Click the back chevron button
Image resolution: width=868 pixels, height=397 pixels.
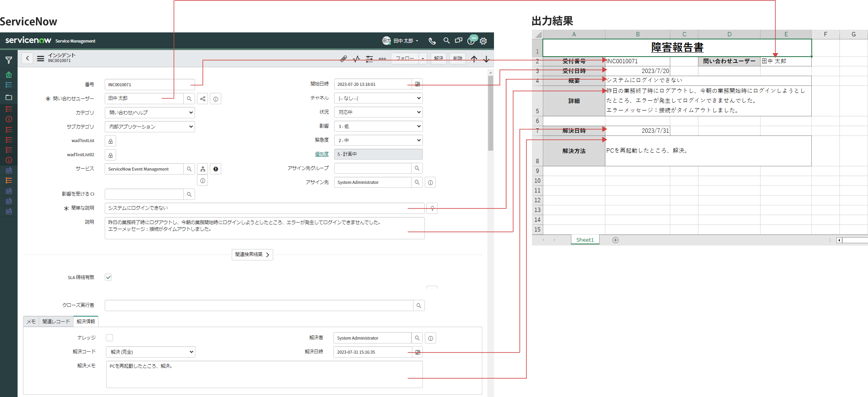click(x=27, y=59)
